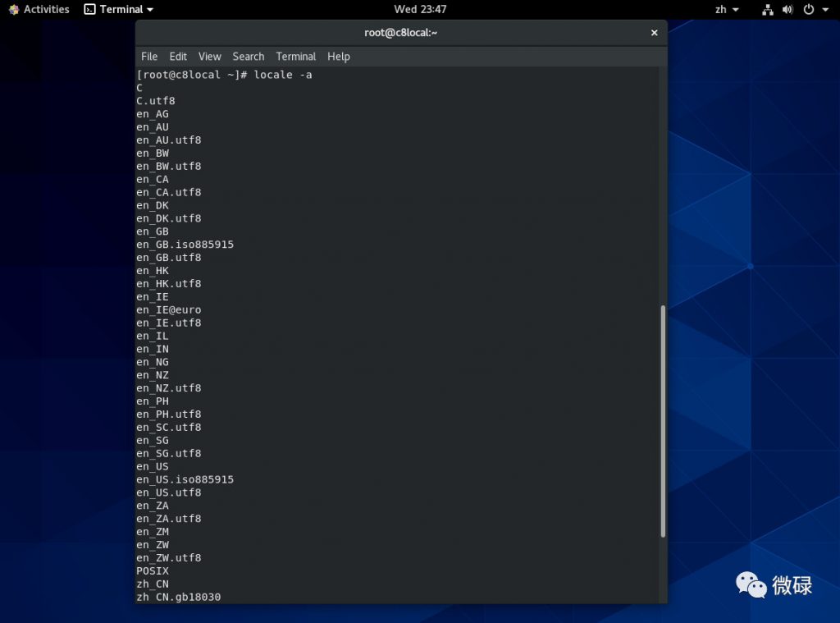This screenshot has width=840, height=623.
Task: Click the power icon in system tray
Action: [x=808, y=10]
